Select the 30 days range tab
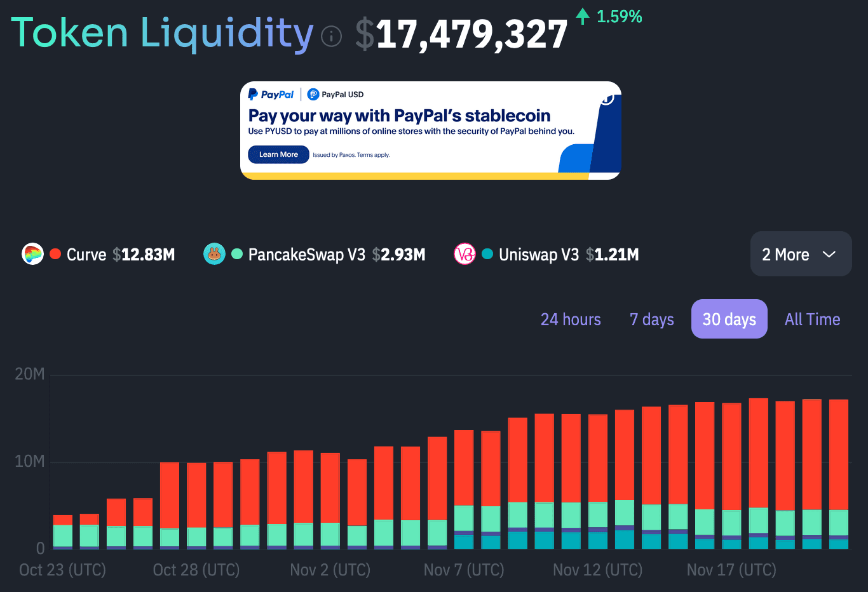The height and width of the screenshot is (592, 868). click(729, 320)
